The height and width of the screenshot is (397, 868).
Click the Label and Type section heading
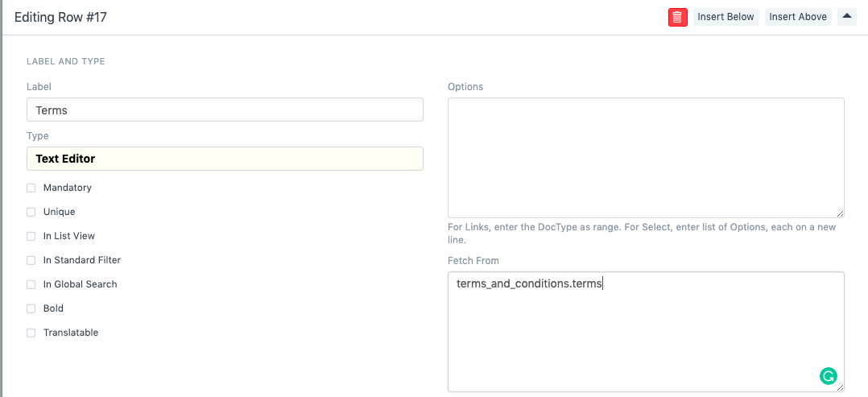pyautogui.click(x=66, y=61)
